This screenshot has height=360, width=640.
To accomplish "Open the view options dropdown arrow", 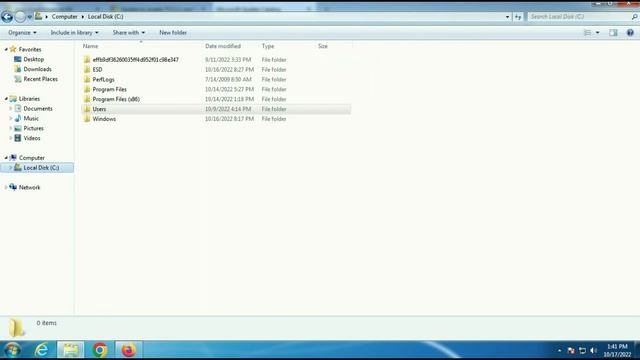I will [598, 33].
